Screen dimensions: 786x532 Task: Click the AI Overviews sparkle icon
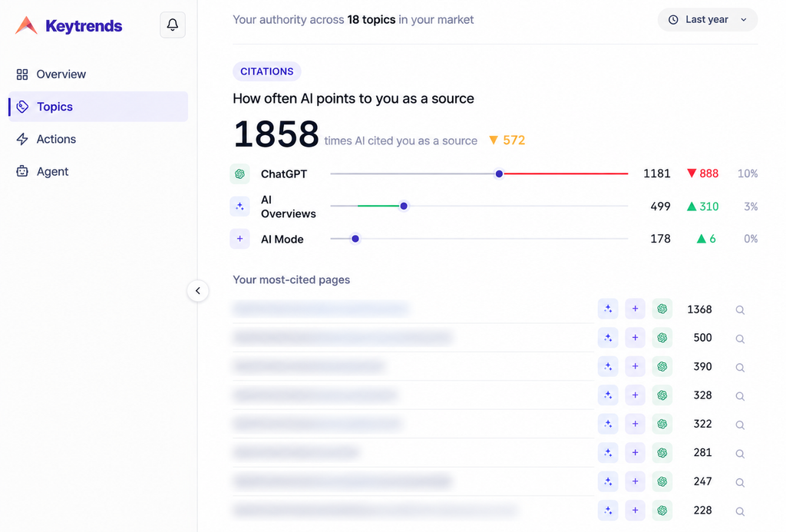239,206
